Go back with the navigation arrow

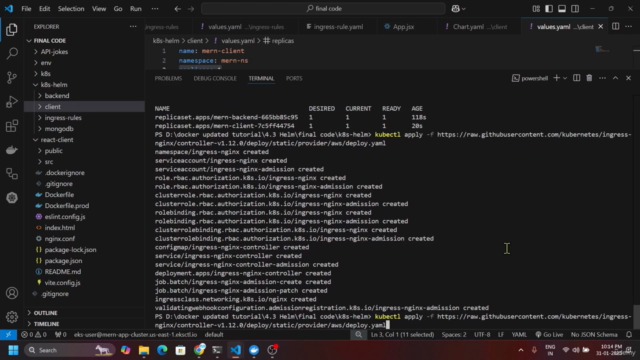coord(178,9)
